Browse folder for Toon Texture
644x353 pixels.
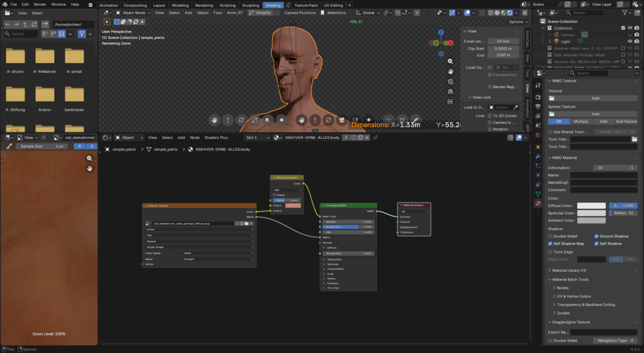[x=635, y=139]
